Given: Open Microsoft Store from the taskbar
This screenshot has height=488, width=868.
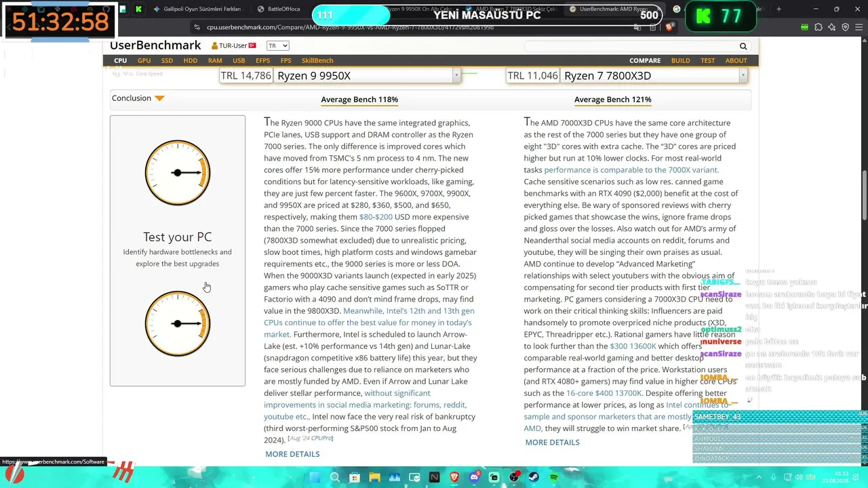Looking at the screenshot, I should point(355,478).
